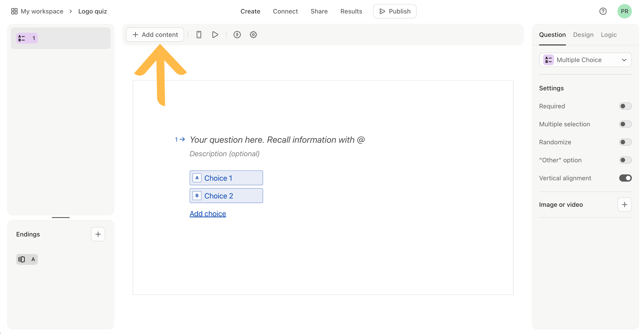The image size is (644, 334).
Task: Enable the Randomize toggle
Action: tap(625, 142)
